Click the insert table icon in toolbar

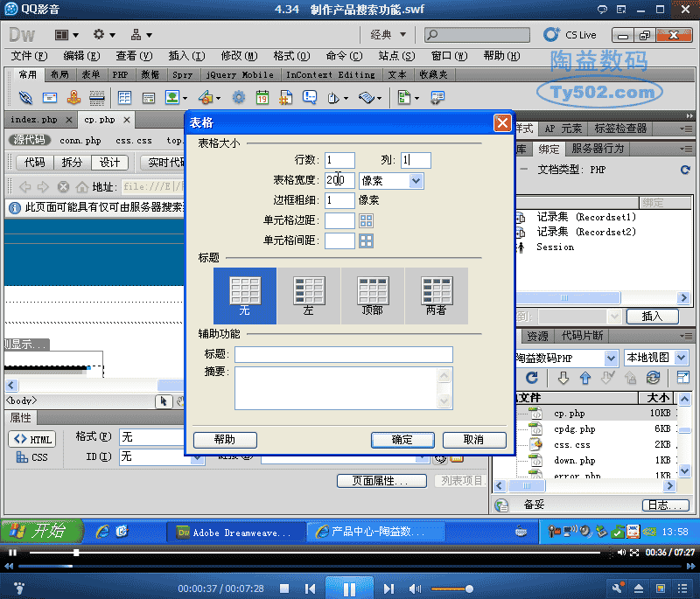(x=125, y=98)
